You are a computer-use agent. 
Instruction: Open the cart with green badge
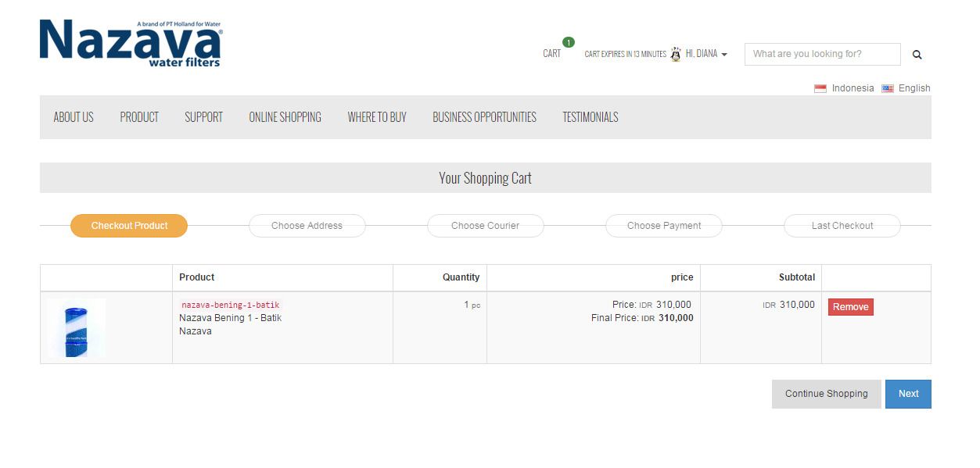[x=552, y=53]
